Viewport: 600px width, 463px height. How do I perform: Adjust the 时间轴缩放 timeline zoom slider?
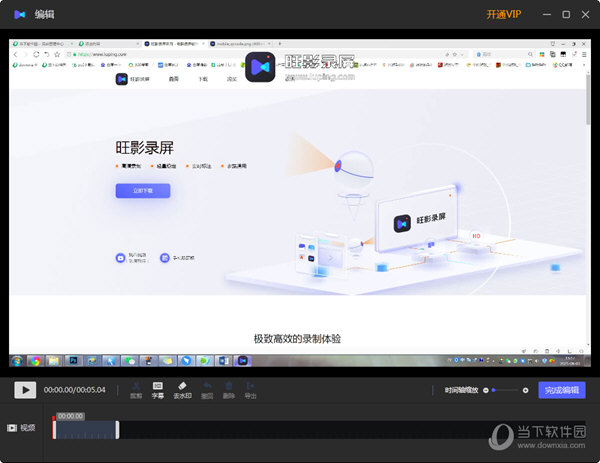(x=505, y=390)
